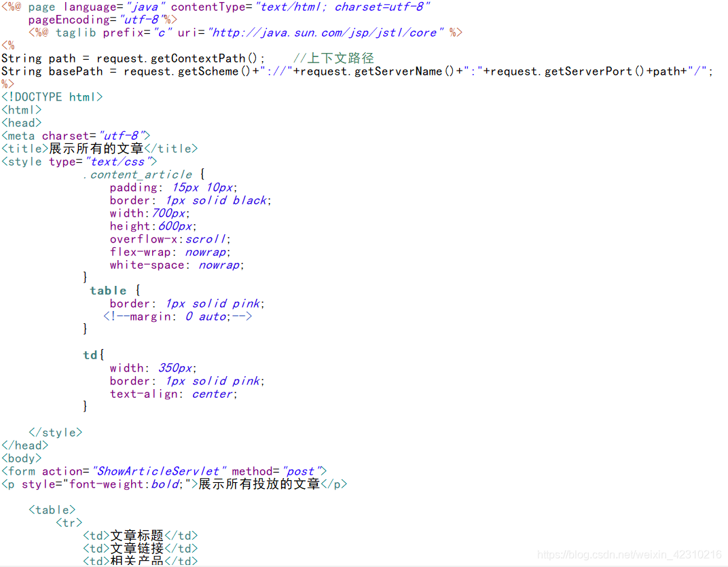Screen dimensions: 728x567
Task: Click the opening <body> tag
Action: [x=21, y=459]
